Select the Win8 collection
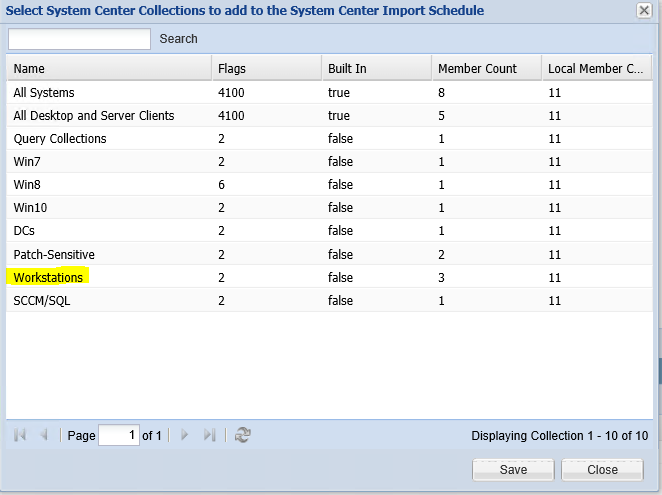This screenshot has height=495, width=662. pos(329,185)
